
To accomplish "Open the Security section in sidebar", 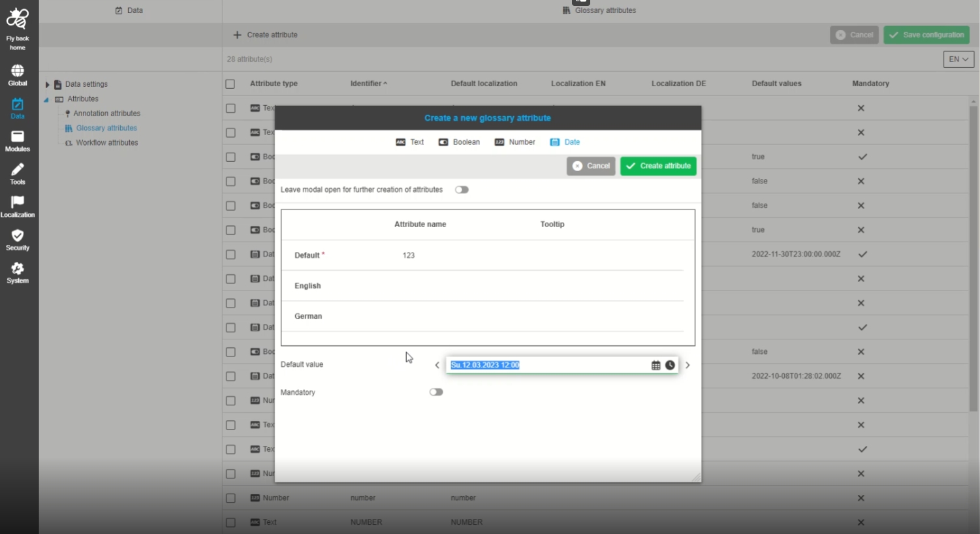I will (x=18, y=240).
